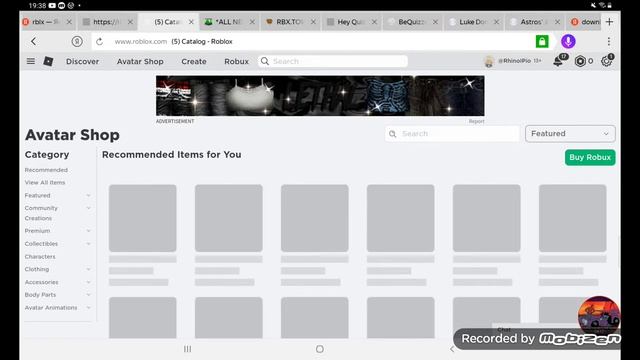This screenshot has height=360, width=640.
Task: Click the top navigation search magnifier
Action: coord(265,61)
